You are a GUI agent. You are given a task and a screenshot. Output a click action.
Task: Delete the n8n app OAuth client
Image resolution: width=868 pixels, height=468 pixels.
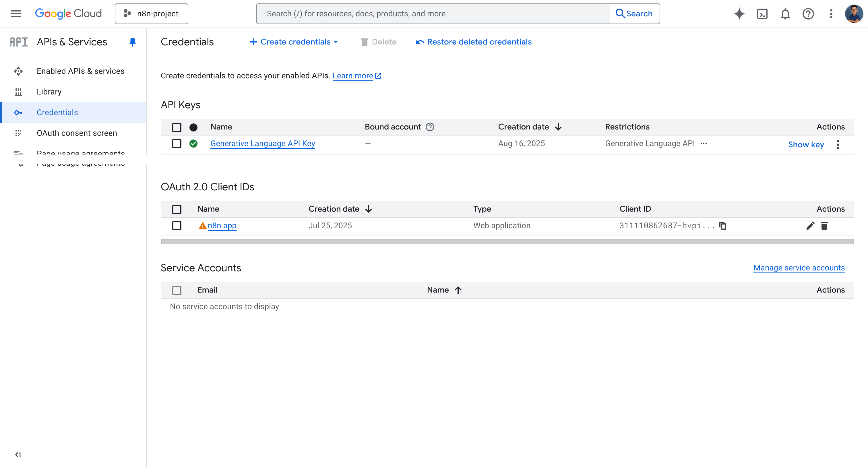824,226
